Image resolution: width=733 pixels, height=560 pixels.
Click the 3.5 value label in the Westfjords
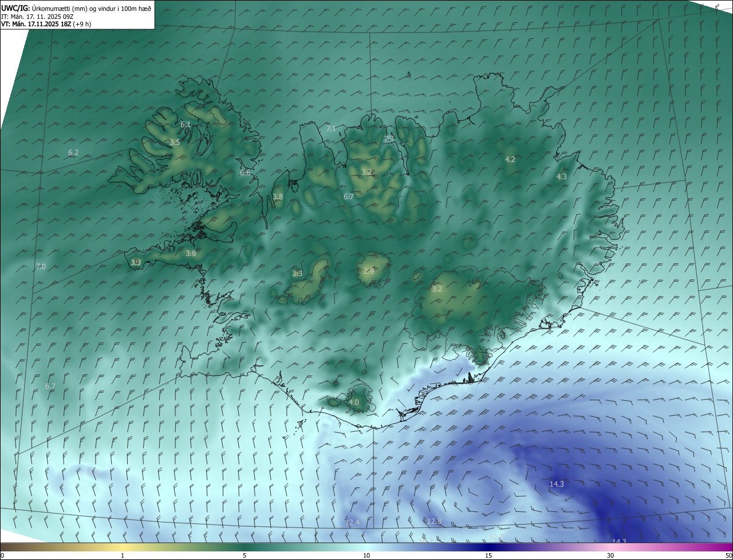click(x=175, y=142)
